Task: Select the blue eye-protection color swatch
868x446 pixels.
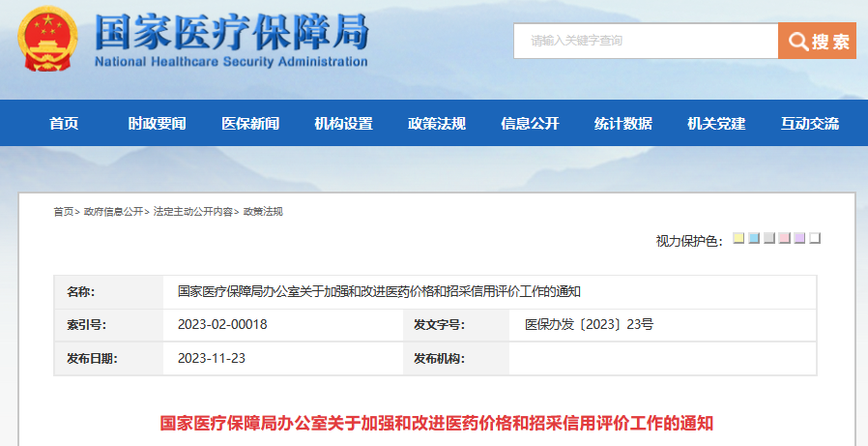Action: 753,238
